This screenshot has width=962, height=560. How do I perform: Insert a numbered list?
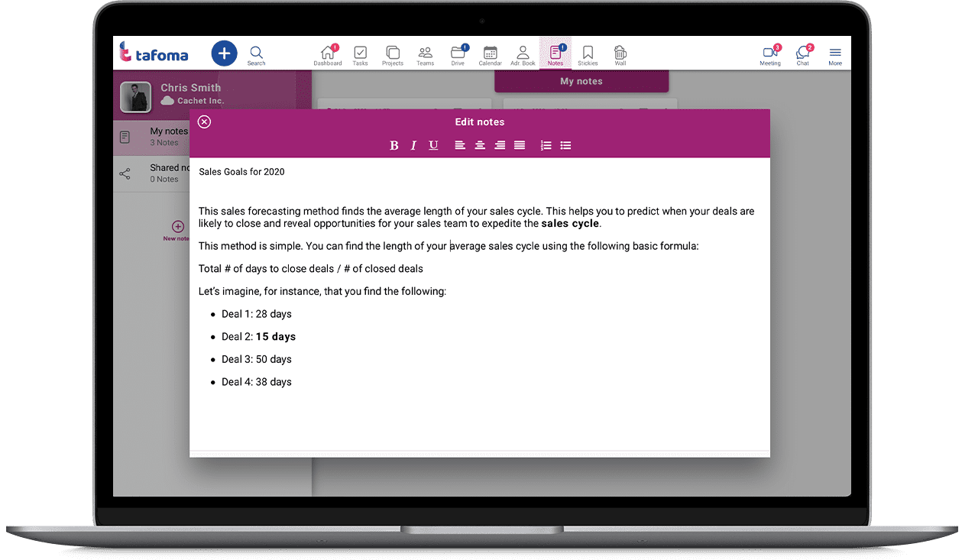click(546, 145)
